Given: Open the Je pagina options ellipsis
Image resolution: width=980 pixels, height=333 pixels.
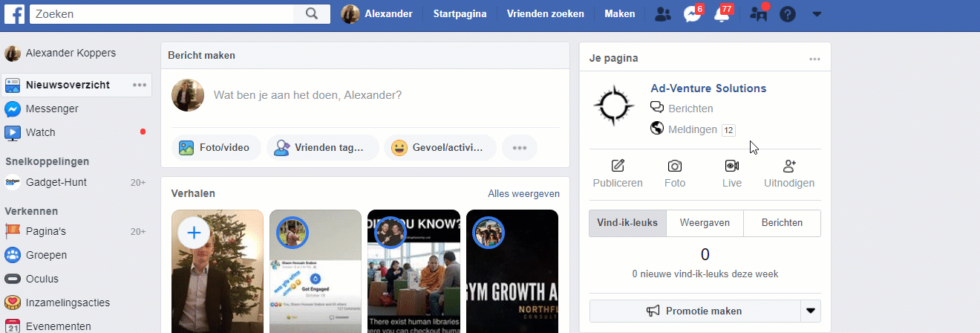Looking at the screenshot, I should click(x=814, y=59).
